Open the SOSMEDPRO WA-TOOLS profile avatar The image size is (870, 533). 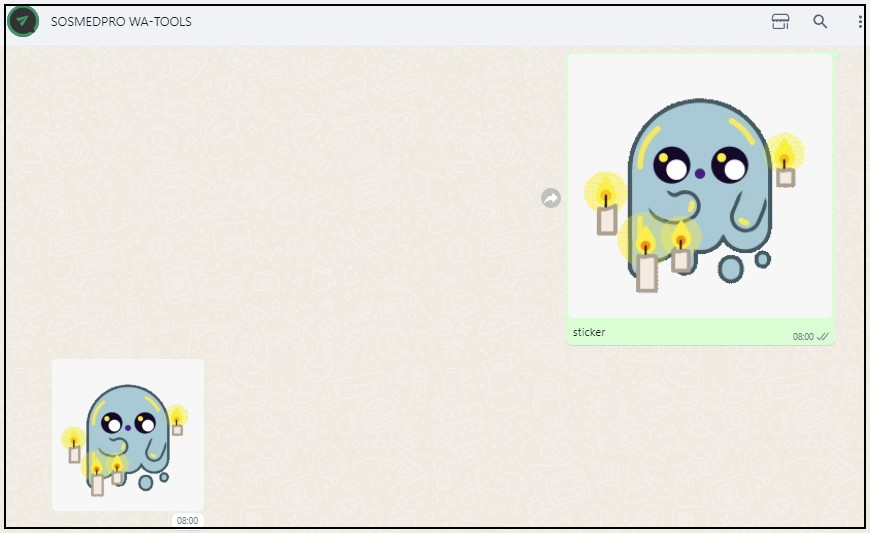click(x=23, y=22)
